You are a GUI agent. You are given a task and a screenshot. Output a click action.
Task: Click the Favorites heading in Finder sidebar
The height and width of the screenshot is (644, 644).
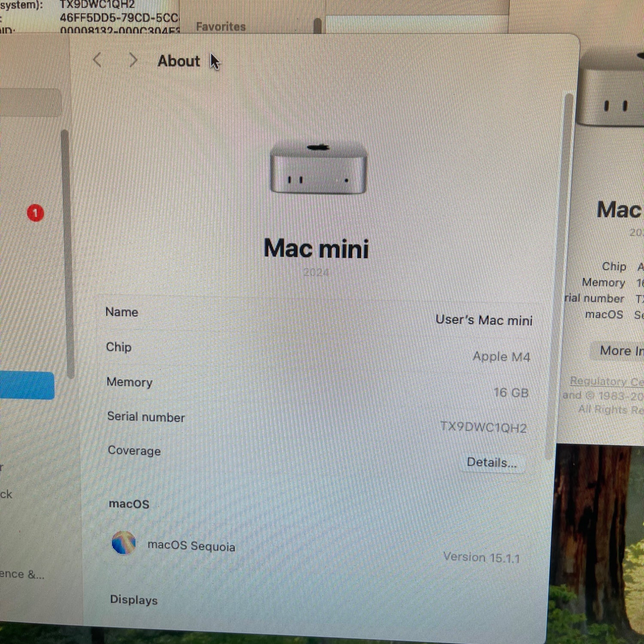click(221, 27)
